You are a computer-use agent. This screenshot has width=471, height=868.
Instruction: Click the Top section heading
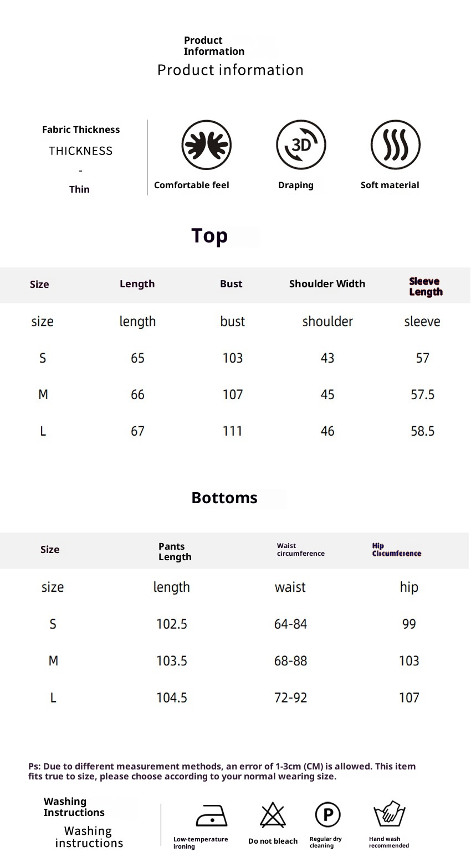tap(209, 236)
